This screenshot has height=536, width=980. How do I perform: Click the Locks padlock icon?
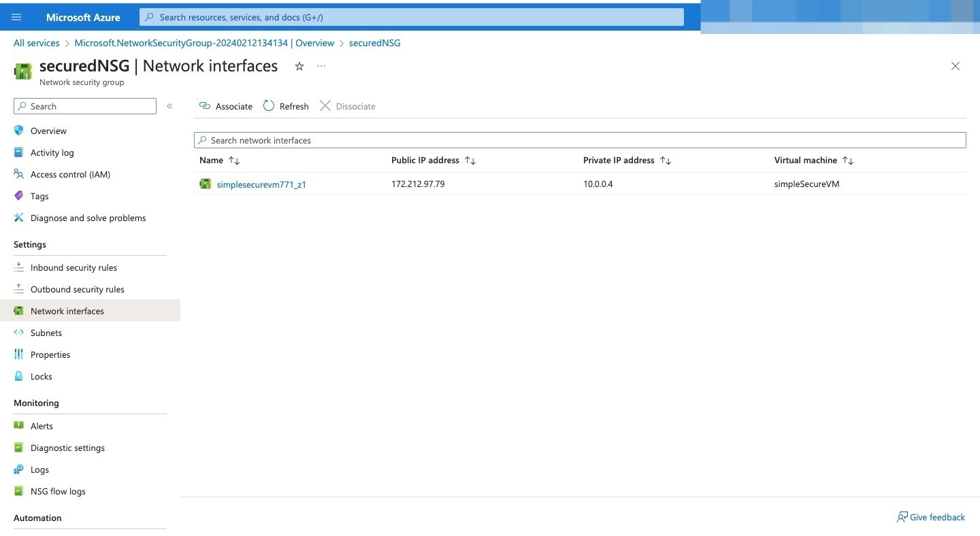[18, 376]
